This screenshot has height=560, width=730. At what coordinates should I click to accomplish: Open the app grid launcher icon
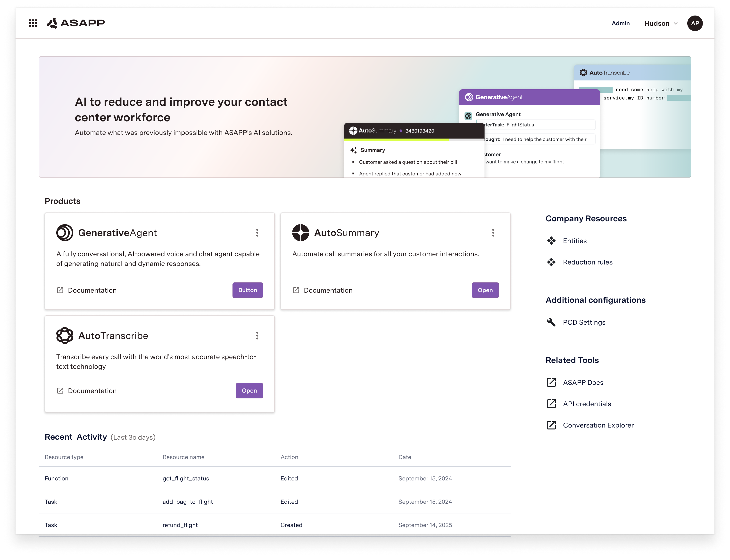tap(33, 23)
